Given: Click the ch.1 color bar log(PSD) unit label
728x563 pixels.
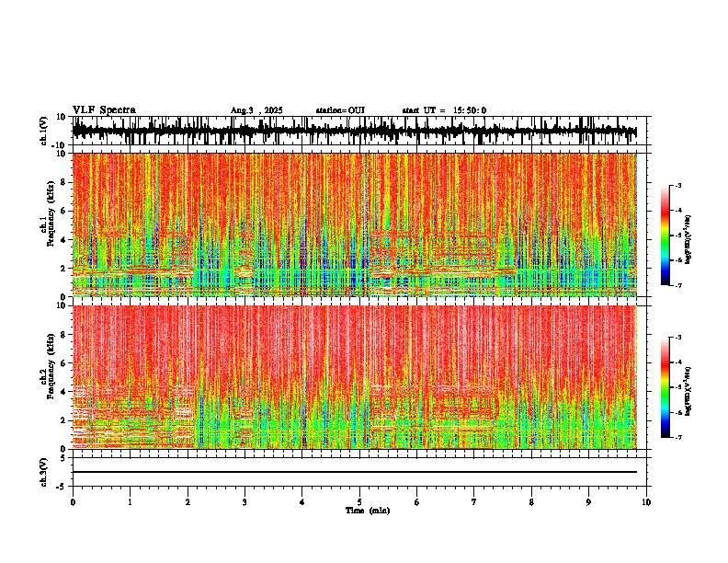Looking at the screenshot, I should point(688,239).
